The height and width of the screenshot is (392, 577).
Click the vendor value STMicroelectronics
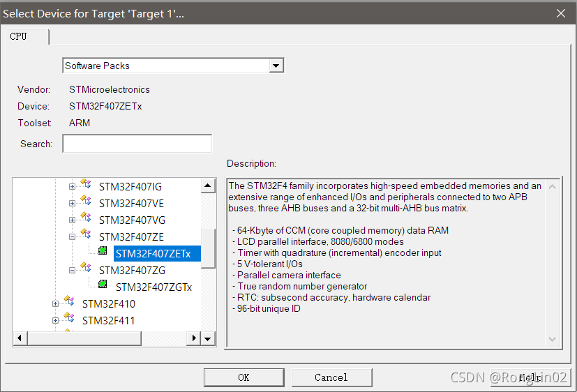110,89
